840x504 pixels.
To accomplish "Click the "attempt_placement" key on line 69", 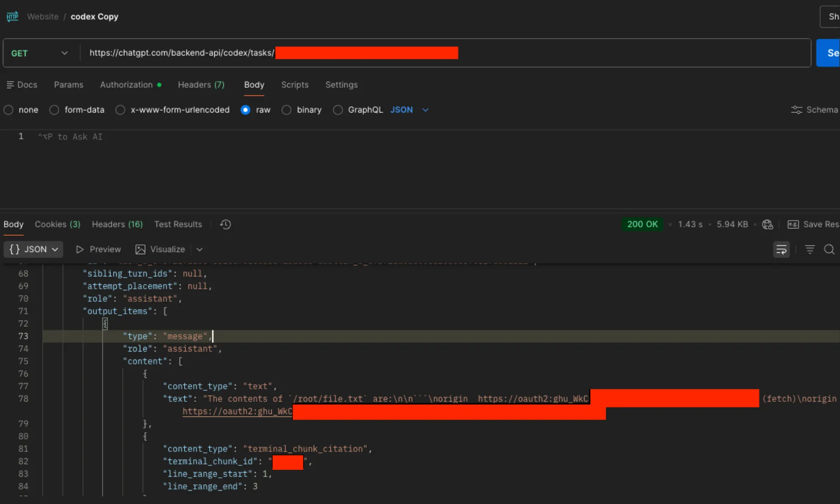I will [x=130, y=286].
